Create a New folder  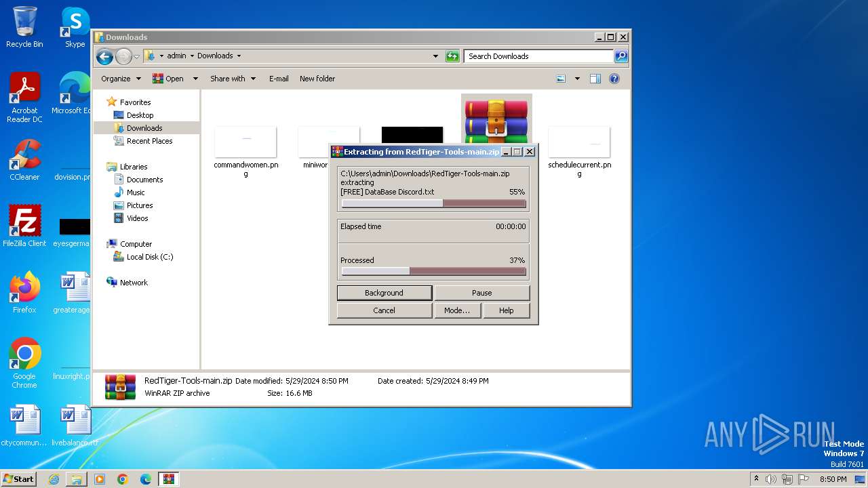pyautogui.click(x=317, y=79)
